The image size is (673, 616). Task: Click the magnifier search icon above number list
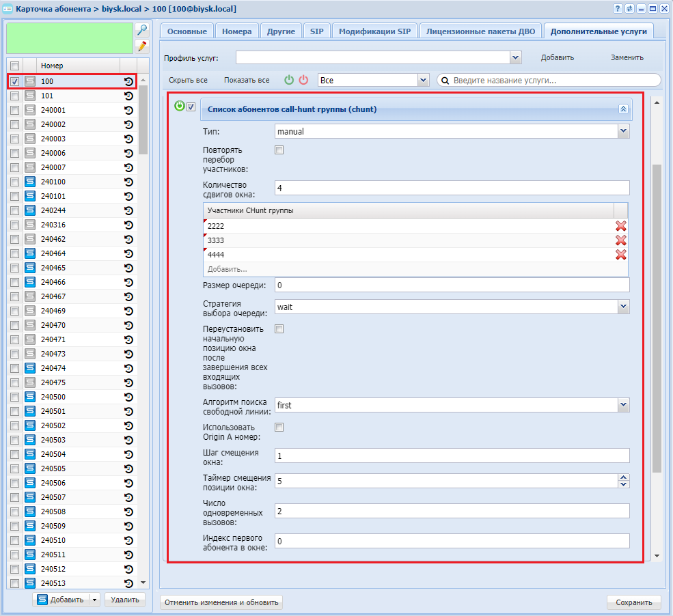(x=141, y=30)
